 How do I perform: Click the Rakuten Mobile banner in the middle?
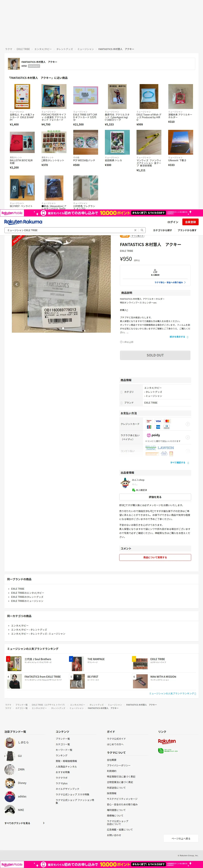click(101, 213)
